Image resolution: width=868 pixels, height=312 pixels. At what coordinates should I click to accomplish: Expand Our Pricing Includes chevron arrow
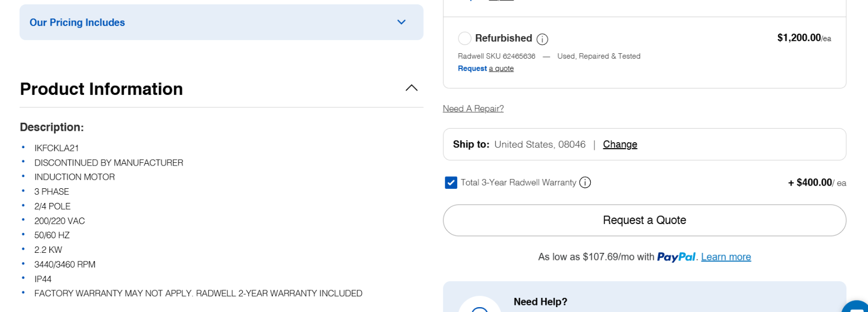click(401, 22)
